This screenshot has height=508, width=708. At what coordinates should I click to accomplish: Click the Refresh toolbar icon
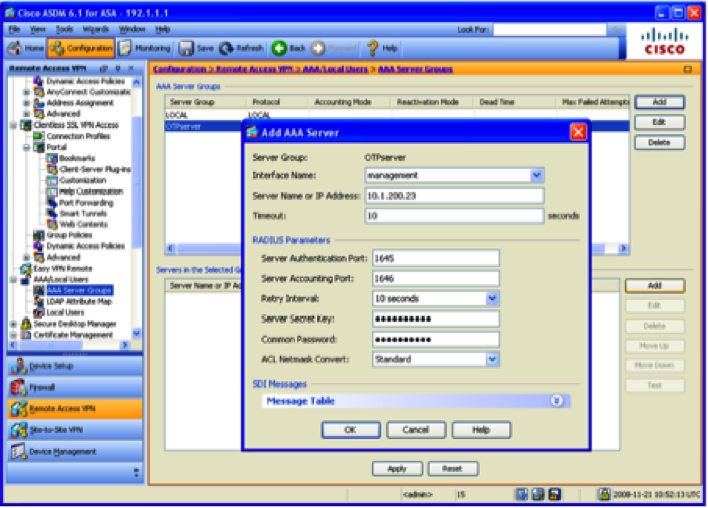[226, 48]
